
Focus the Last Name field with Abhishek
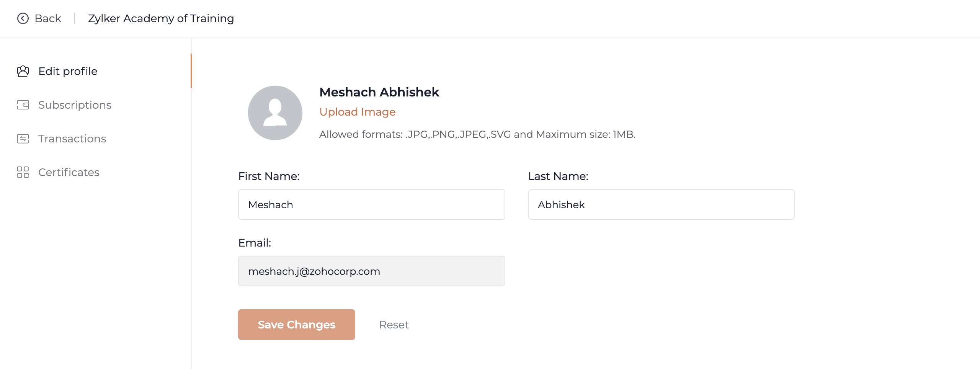pyautogui.click(x=661, y=204)
